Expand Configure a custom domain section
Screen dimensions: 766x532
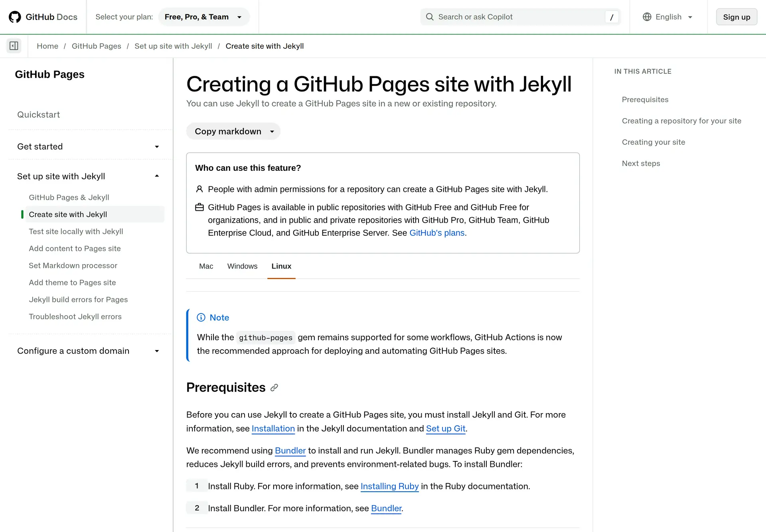point(88,351)
